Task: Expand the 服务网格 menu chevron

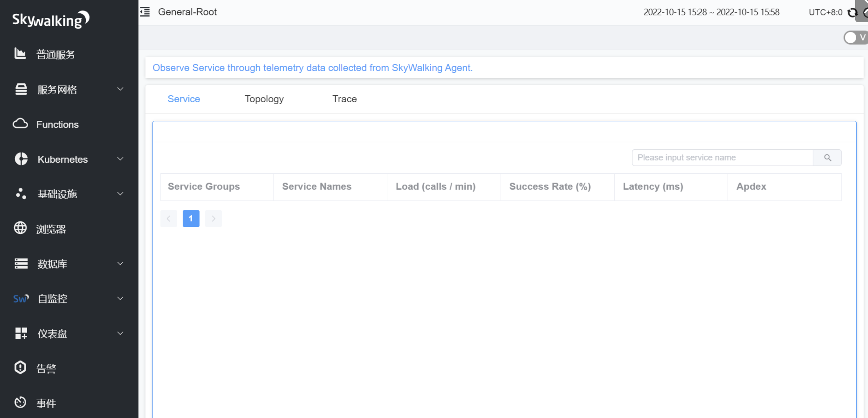Action: 120,89
